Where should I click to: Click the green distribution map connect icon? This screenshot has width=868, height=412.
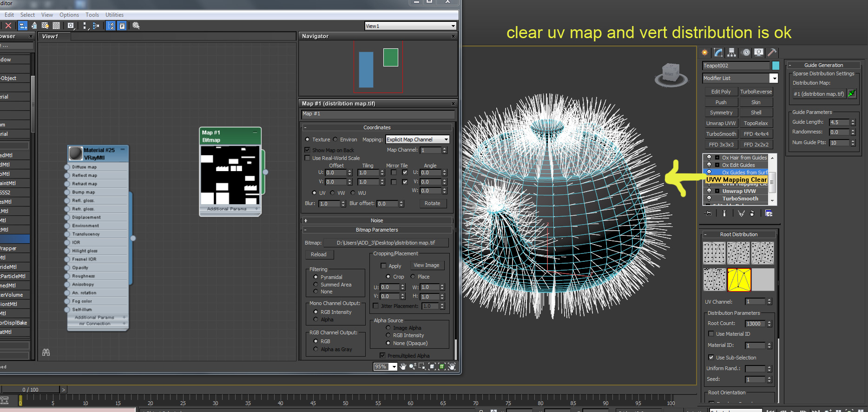pyautogui.click(x=852, y=94)
